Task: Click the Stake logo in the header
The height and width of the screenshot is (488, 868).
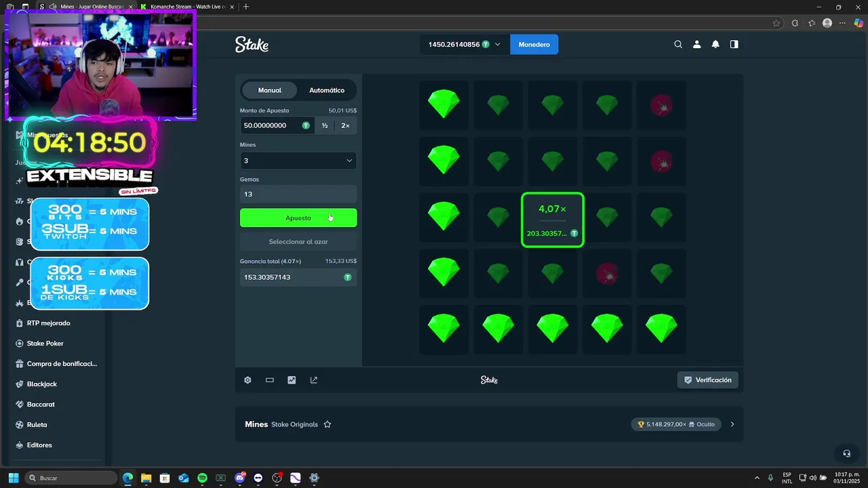Action: point(252,45)
